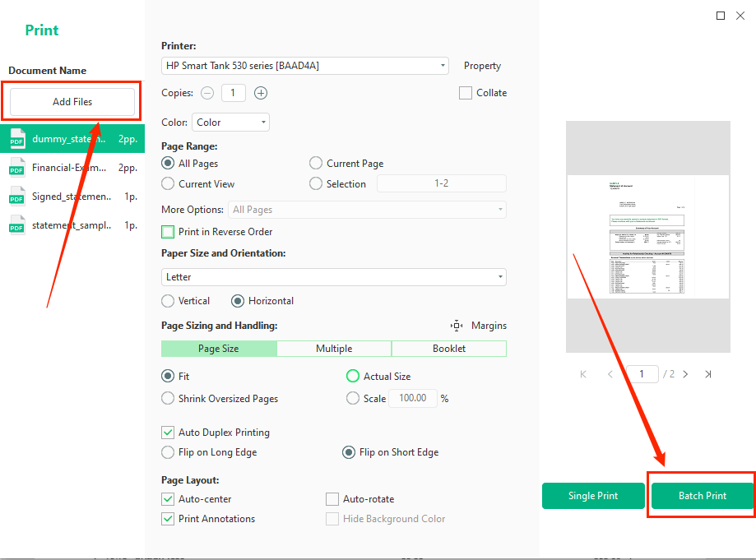
Task: Jump to last preview page
Action: click(x=707, y=374)
